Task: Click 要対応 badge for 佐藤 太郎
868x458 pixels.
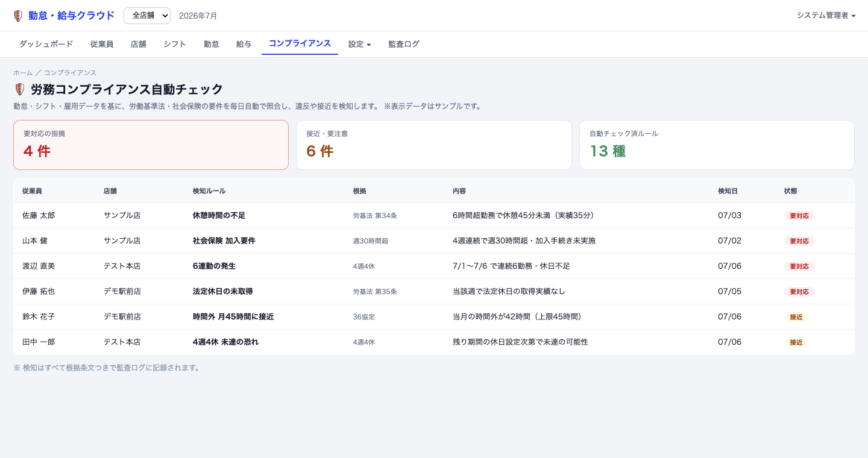Action: point(799,216)
